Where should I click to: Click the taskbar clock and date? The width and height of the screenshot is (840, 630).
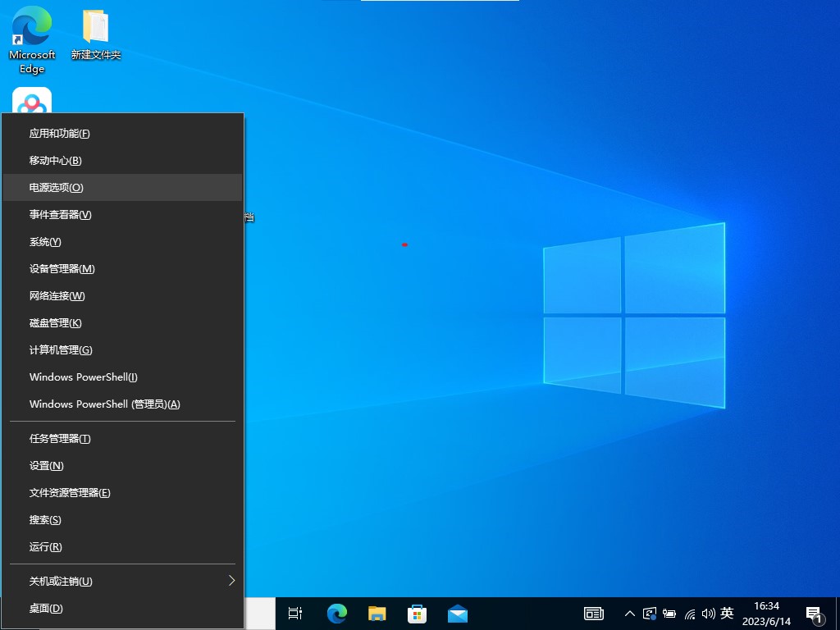[x=766, y=613]
